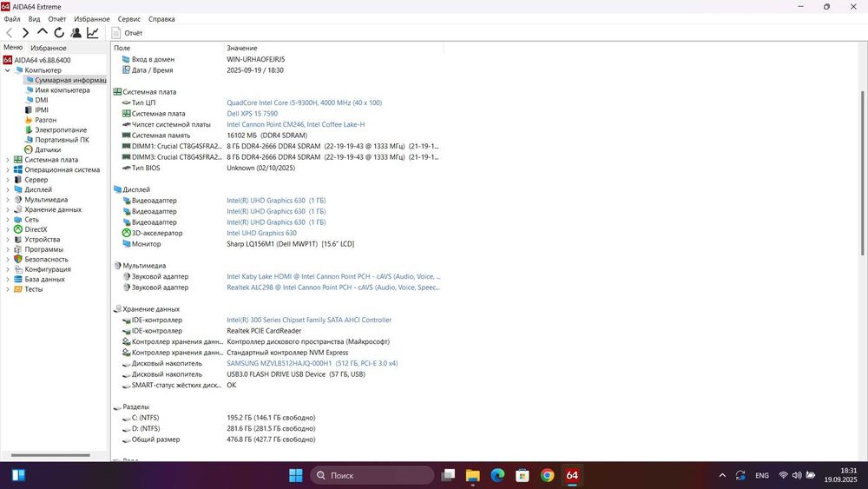This screenshot has width=868, height=489.
Task: Open the Intel 300 Series SATA AHCI Controller link
Action: coord(309,320)
